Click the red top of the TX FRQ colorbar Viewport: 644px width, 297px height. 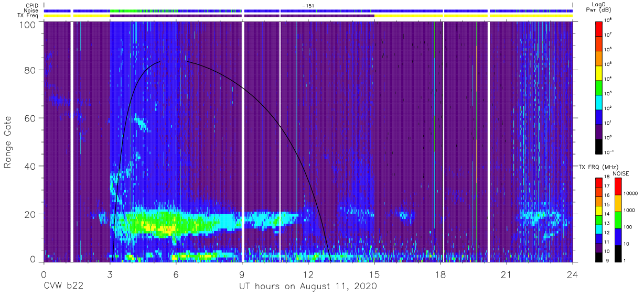tap(599, 182)
